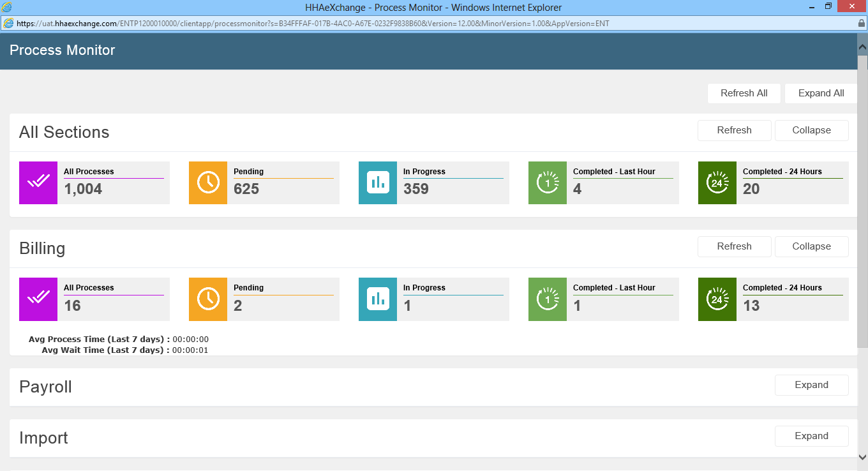
Task: Open Completed - Last Hour count 4
Action: pos(578,189)
